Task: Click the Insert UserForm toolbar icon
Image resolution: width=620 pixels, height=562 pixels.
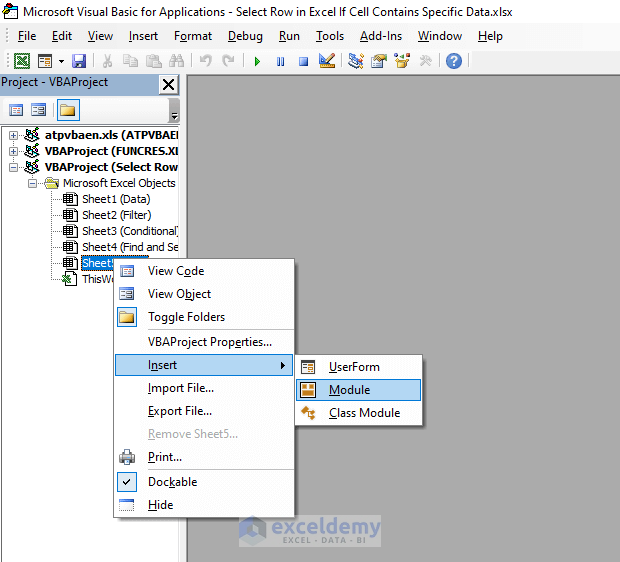Action: pos(45,61)
